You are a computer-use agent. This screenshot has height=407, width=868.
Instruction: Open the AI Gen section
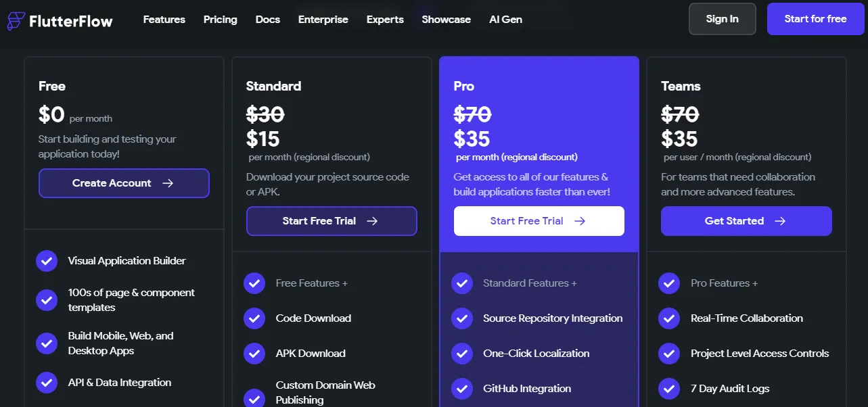pyautogui.click(x=505, y=20)
